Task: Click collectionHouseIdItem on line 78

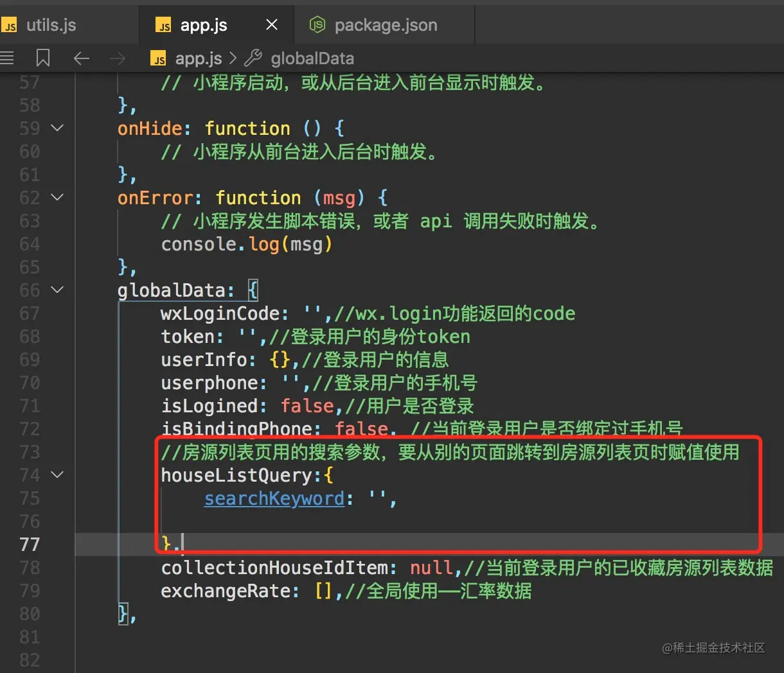Action: 274,568
